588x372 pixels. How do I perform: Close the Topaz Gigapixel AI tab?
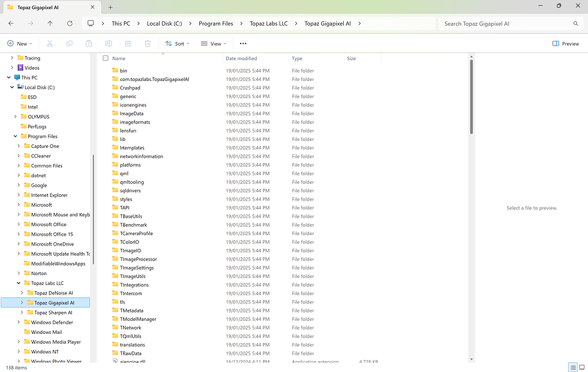click(x=93, y=7)
